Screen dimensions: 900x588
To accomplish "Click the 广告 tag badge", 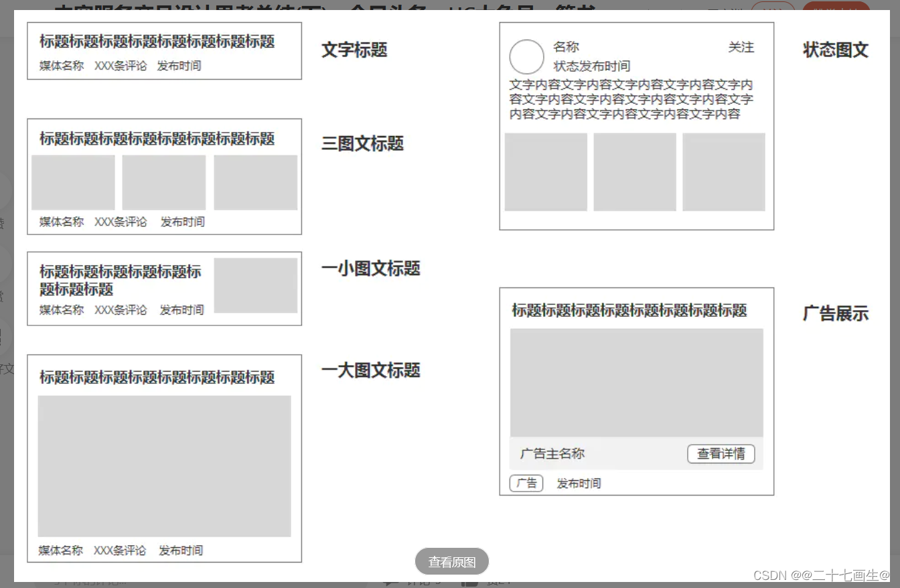I will pos(526,483).
